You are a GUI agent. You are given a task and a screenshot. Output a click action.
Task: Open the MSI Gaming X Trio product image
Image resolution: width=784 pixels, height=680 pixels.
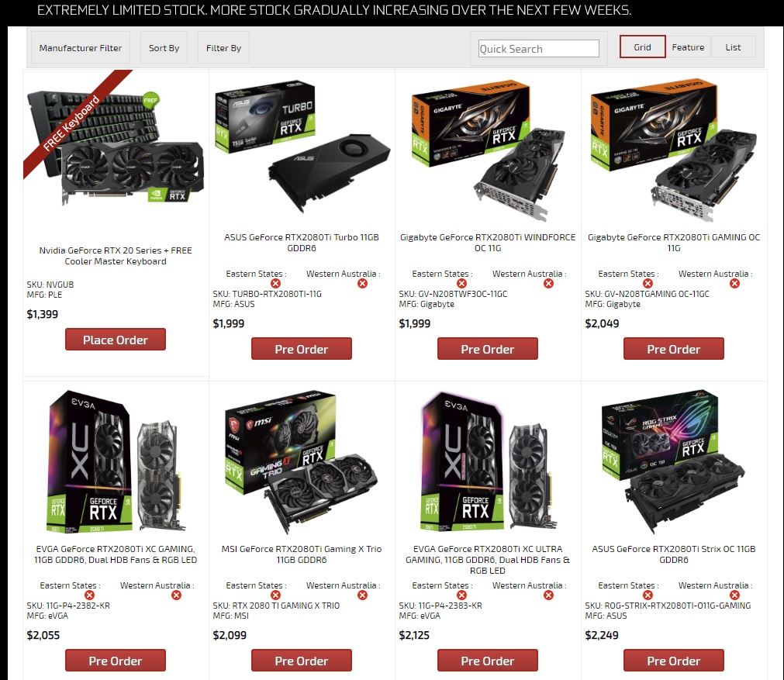(302, 461)
